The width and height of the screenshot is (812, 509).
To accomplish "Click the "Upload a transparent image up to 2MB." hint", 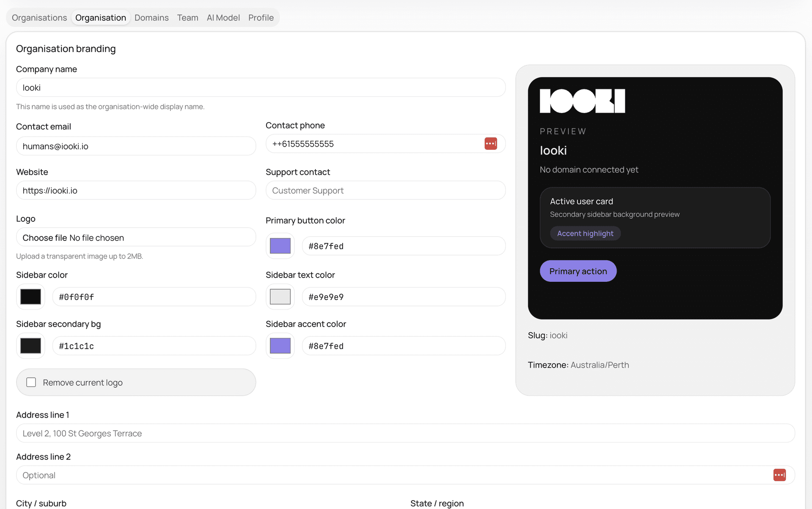I will (x=80, y=256).
